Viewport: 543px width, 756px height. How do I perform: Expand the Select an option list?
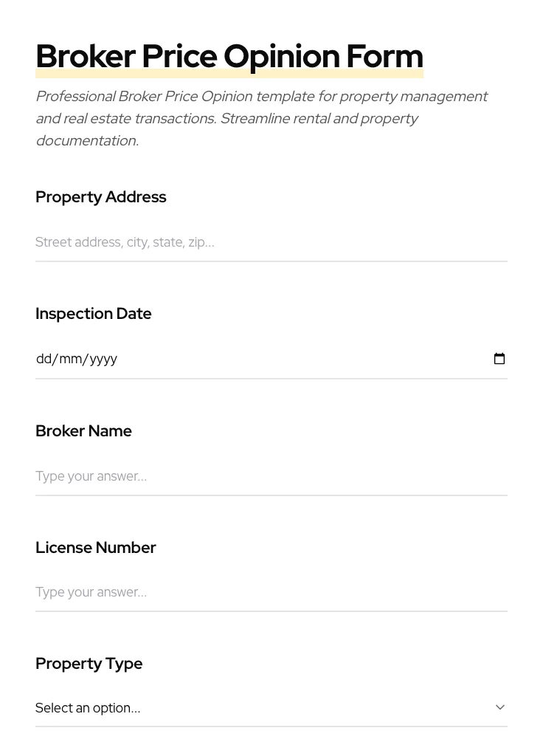tap(271, 707)
